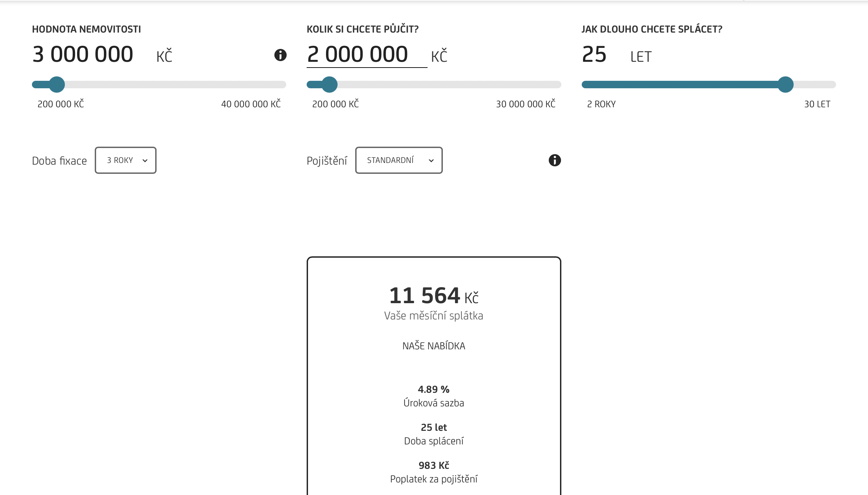The height and width of the screenshot is (495, 868).
Task: Click the property value slider handle
Action: pyautogui.click(x=57, y=85)
